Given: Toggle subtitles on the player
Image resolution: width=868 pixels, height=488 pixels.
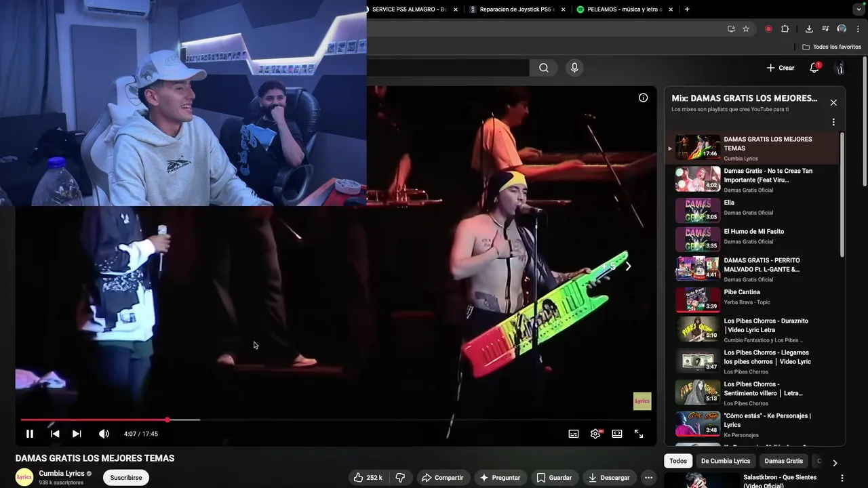Looking at the screenshot, I should 574,434.
